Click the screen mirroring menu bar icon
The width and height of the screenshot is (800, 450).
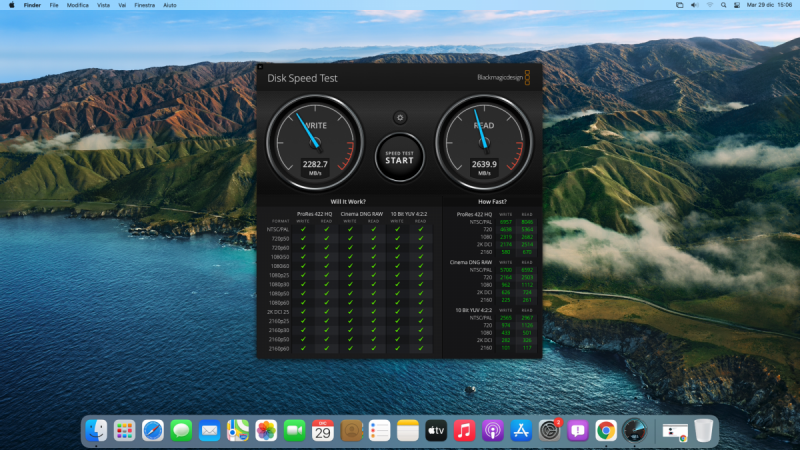tap(680, 5)
